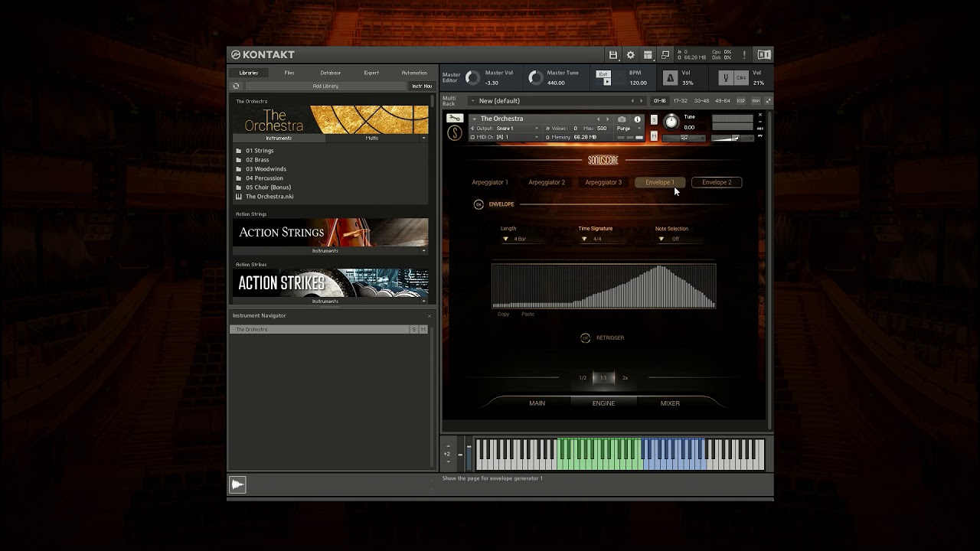Open the workspace layout panel icon
This screenshot has height=551, width=980.
tap(648, 55)
